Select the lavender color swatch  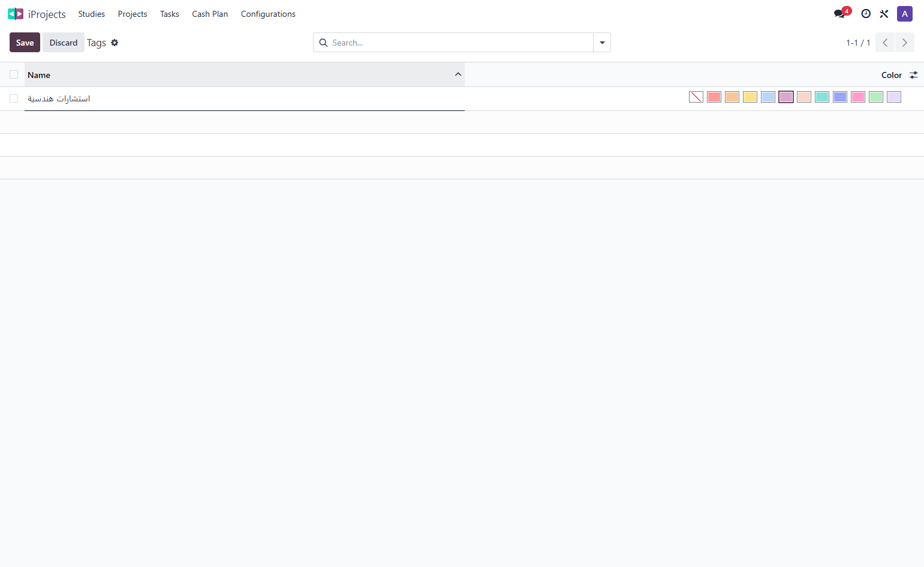coord(894,97)
